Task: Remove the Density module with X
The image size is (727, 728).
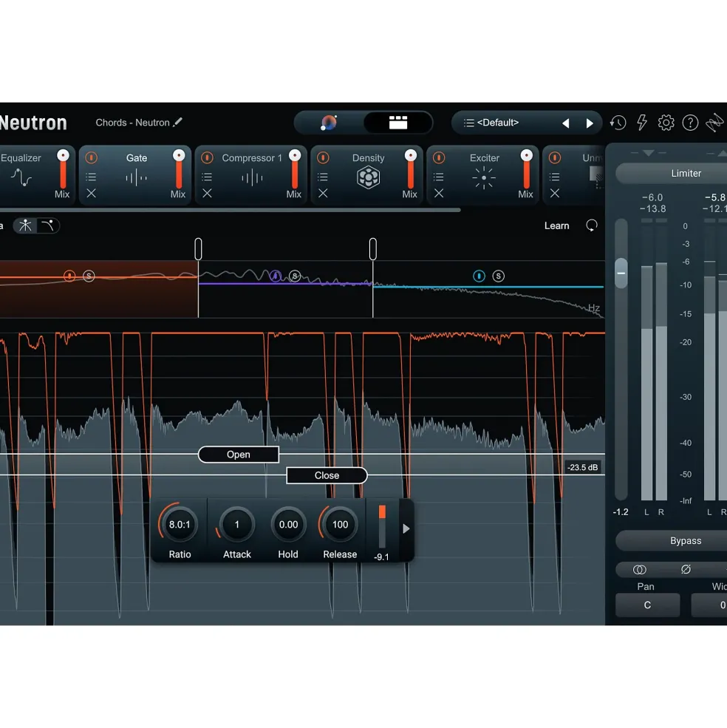Action: pyautogui.click(x=323, y=193)
